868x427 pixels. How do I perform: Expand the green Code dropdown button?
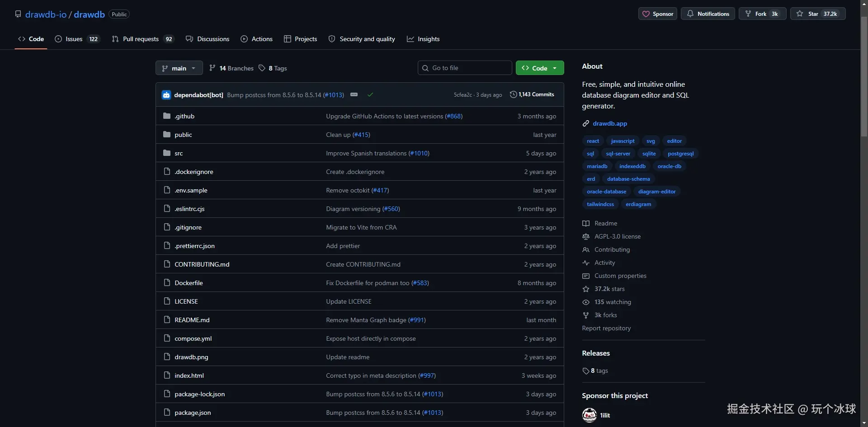(540, 68)
